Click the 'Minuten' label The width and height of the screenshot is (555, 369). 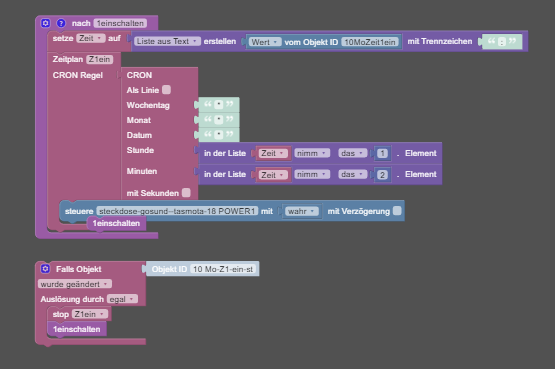tap(142, 171)
